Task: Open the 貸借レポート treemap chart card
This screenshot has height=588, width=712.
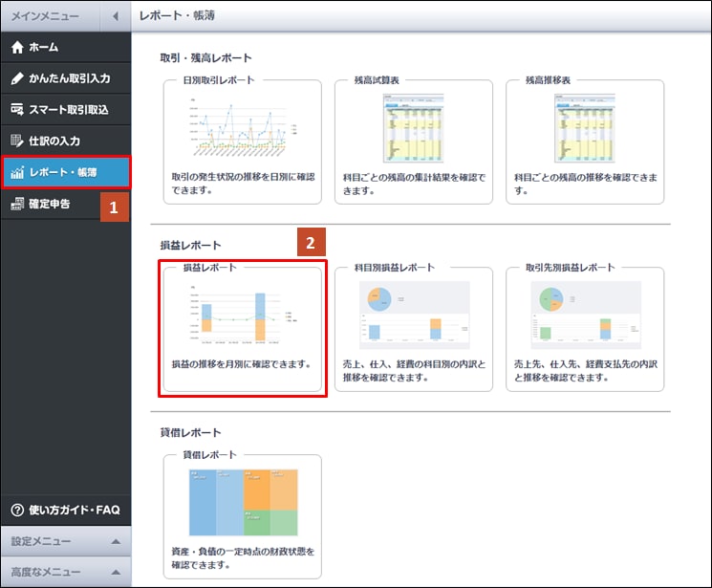Action: pyautogui.click(x=242, y=503)
